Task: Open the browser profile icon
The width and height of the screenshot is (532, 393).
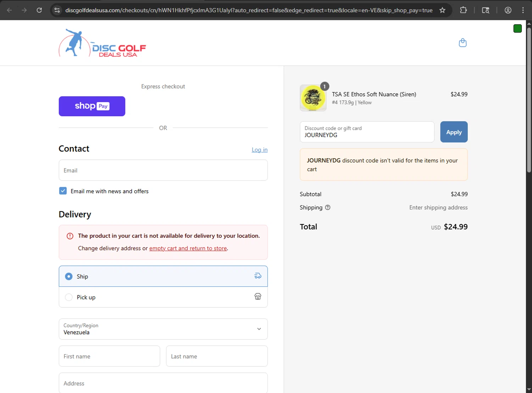Action: point(508,10)
